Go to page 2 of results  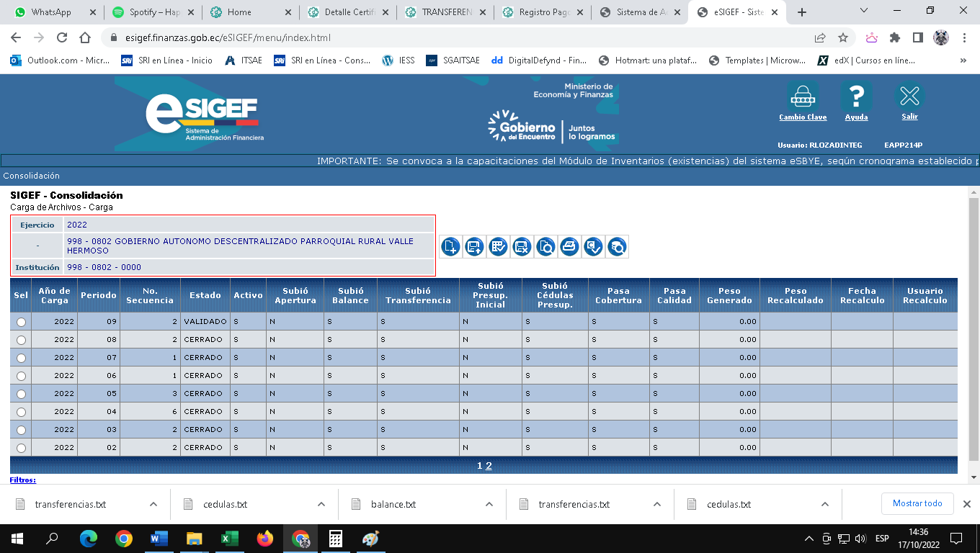[489, 466]
